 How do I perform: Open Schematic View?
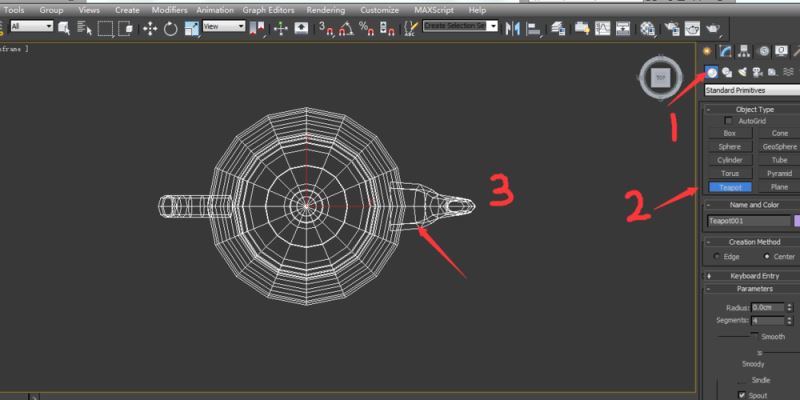tap(623, 28)
